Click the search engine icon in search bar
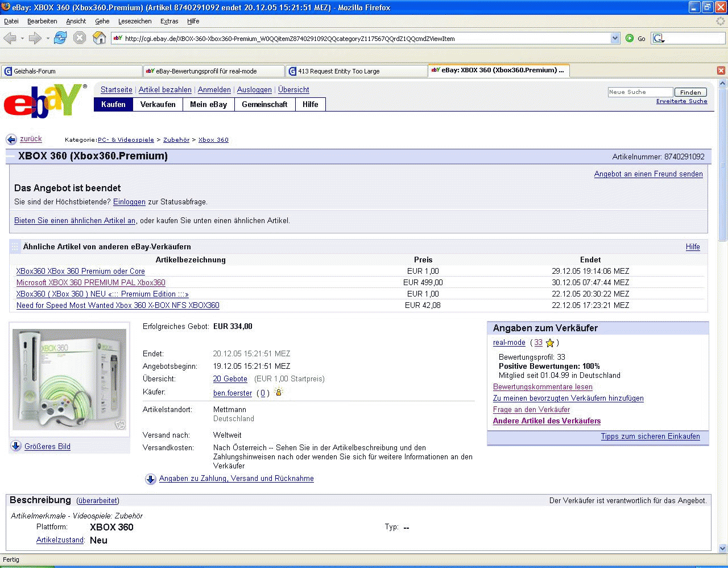Screen dimensions: 728x568 (659, 38)
